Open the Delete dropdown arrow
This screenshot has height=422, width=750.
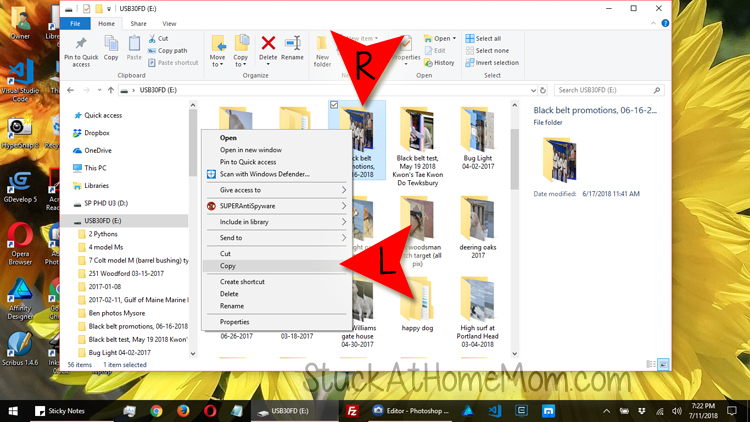pyautogui.click(x=268, y=64)
